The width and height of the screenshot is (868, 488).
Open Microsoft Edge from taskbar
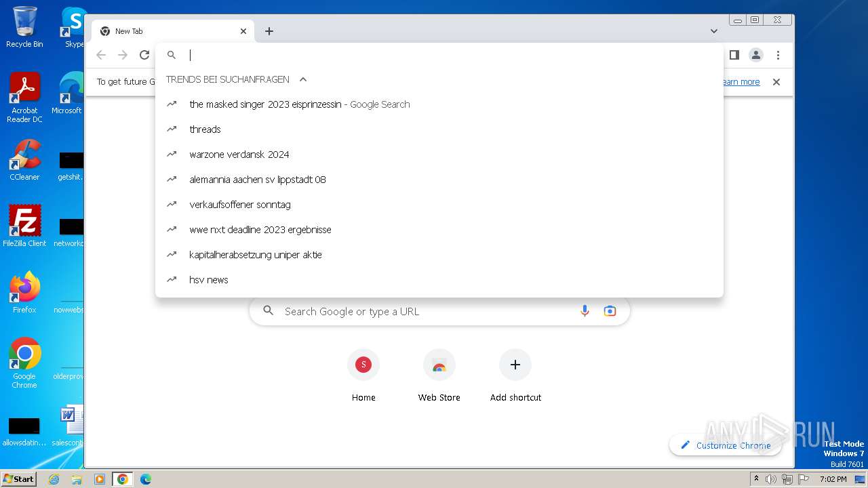[x=146, y=479]
